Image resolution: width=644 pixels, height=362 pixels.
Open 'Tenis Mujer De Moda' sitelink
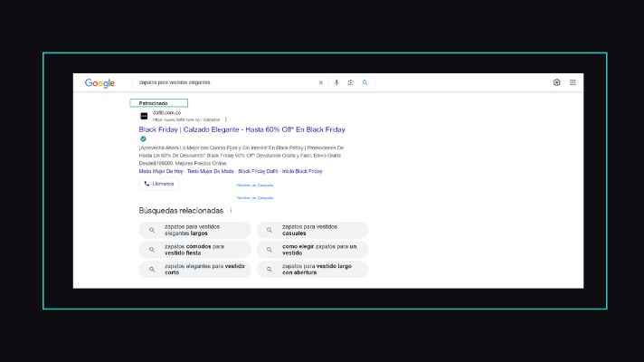click(210, 171)
